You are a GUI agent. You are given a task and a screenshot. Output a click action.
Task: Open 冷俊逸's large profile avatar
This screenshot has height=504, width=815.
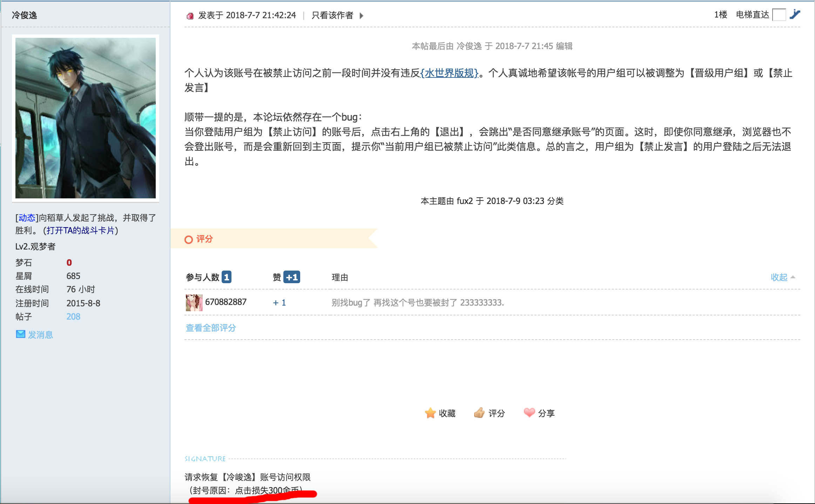click(x=86, y=118)
